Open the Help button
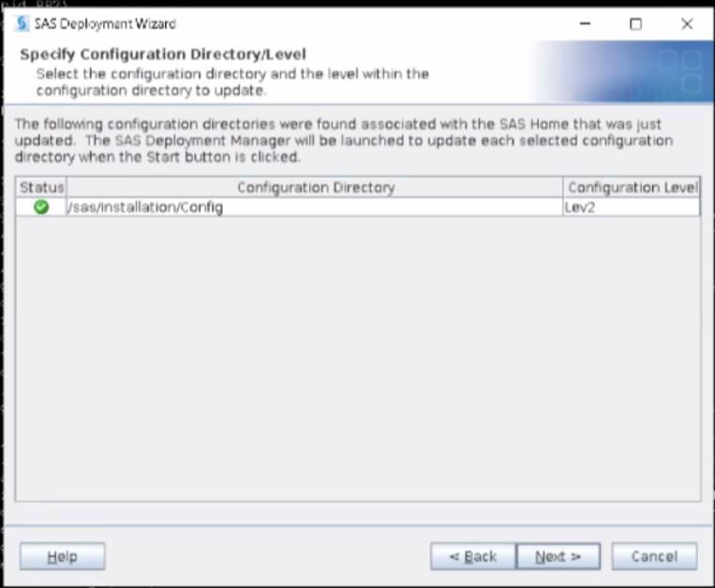 pos(63,556)
